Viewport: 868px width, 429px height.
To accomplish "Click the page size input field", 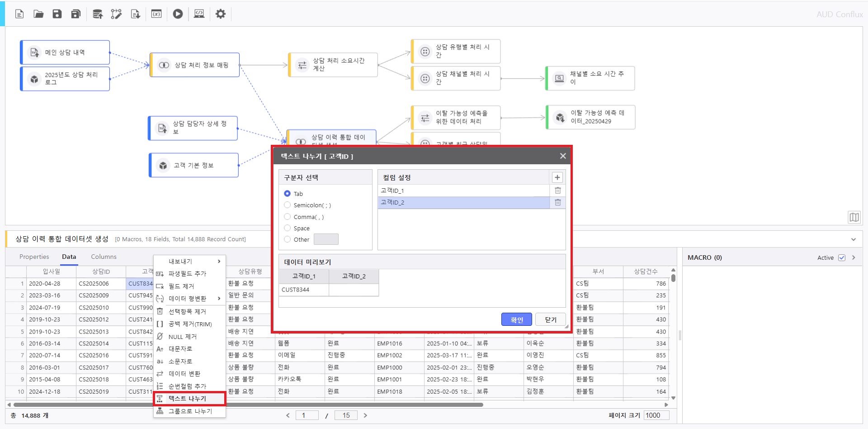I will pos(656,415).
